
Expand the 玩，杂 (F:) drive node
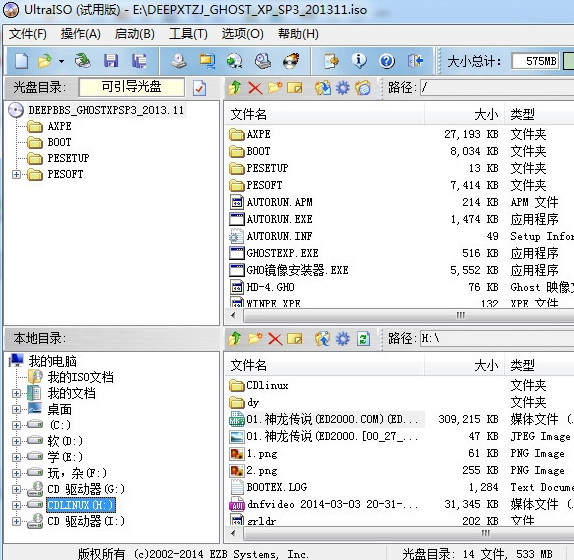pos(16,473)
